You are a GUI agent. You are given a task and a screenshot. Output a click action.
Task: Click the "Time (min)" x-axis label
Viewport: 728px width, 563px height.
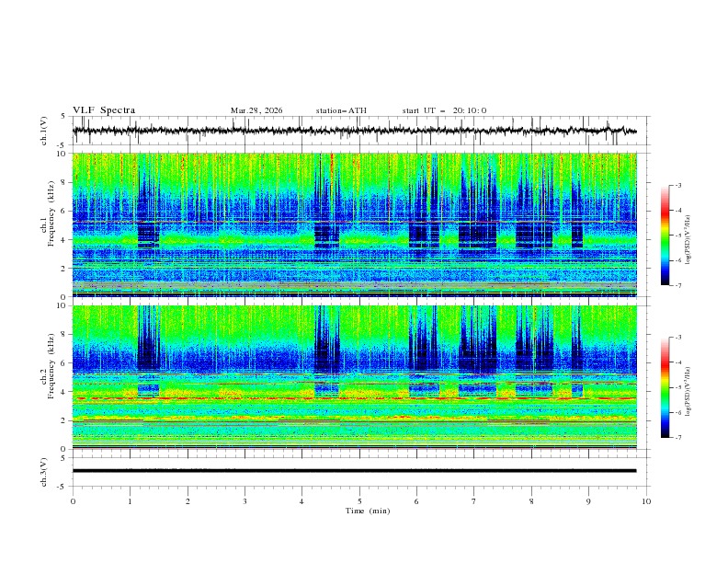click(368, 511)
